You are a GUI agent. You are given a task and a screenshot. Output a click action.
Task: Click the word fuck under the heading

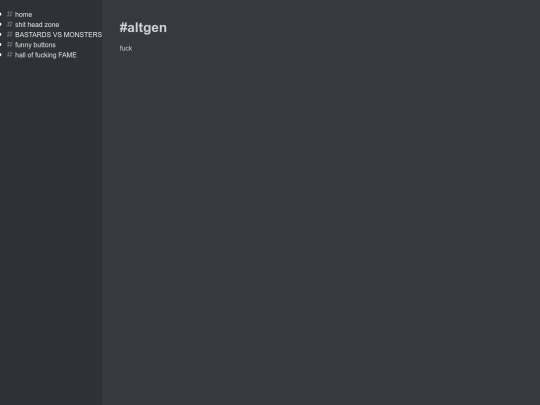point(126,48)
